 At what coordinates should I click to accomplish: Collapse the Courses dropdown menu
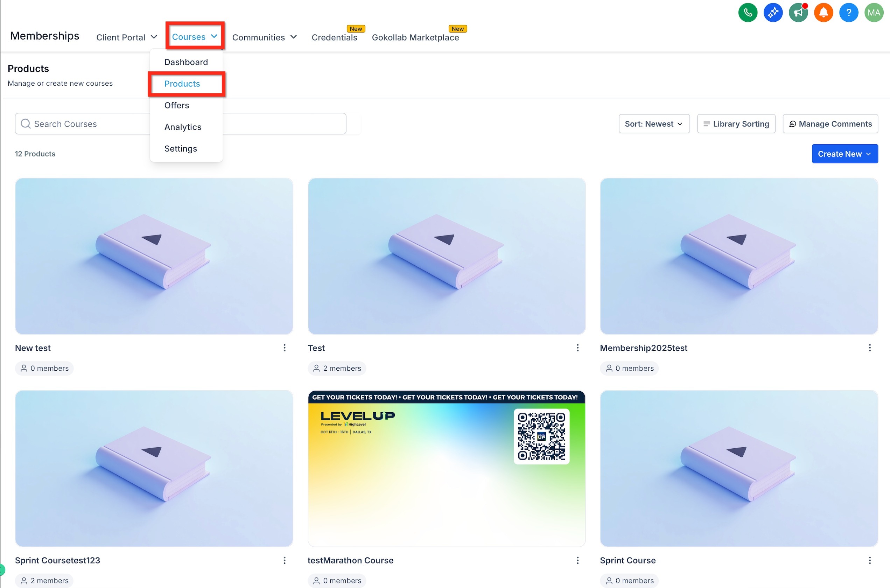pos(195,36)
